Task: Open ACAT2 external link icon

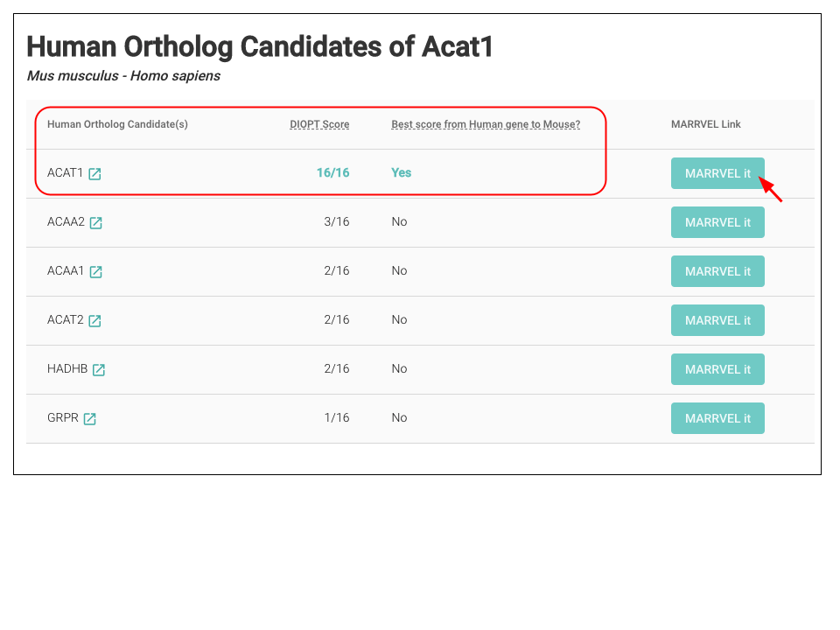Action: click(94, 321)
